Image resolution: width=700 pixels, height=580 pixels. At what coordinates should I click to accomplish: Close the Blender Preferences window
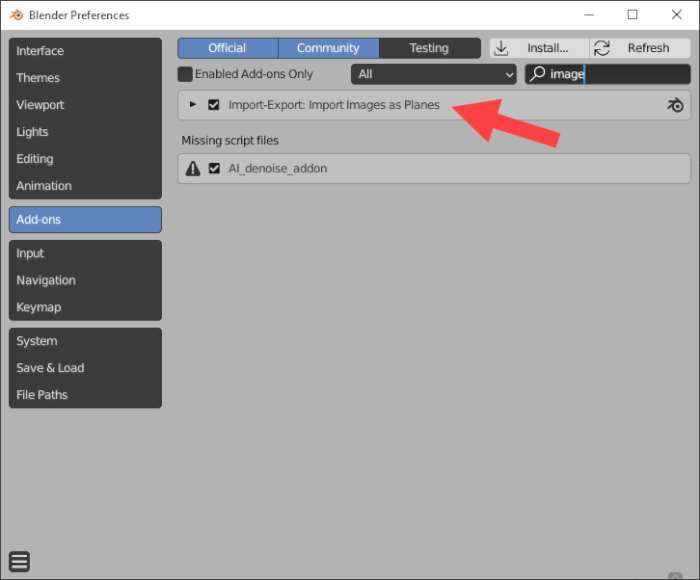676,15
